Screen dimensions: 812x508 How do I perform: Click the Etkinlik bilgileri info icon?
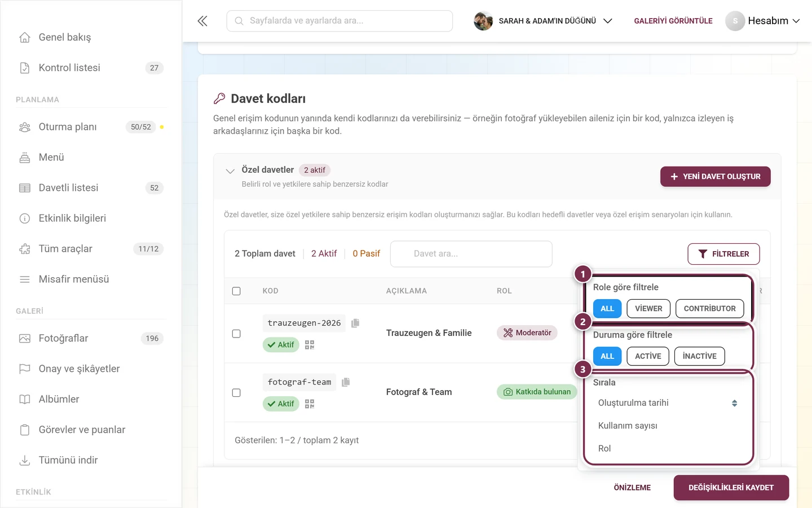tap(25, 218)
